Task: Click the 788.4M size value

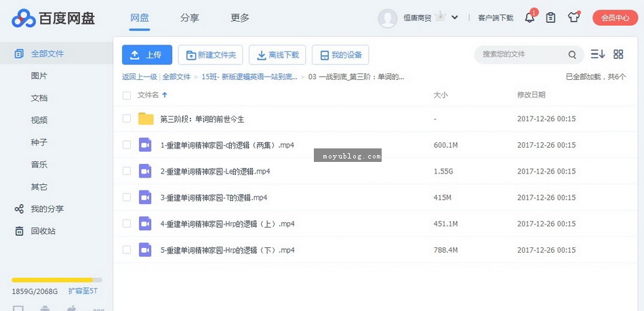Action: pos(445,250)
